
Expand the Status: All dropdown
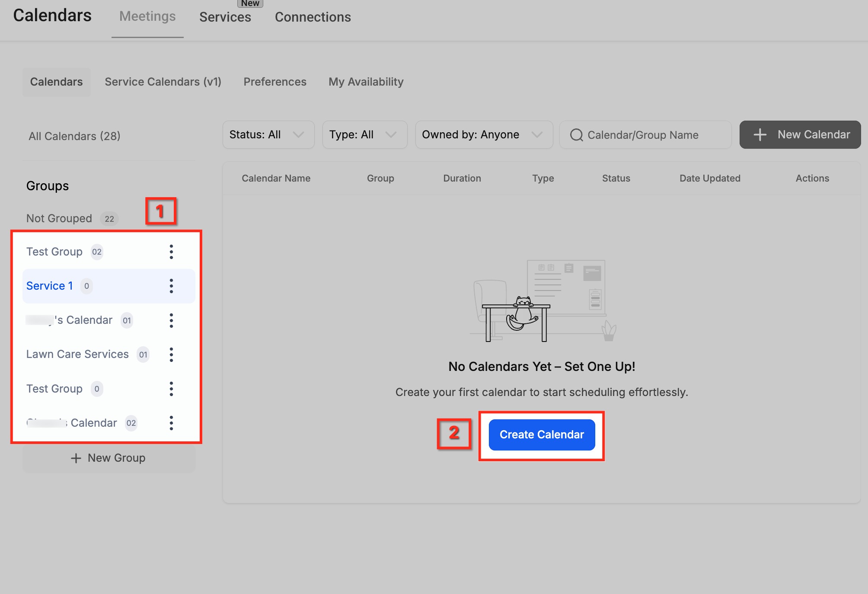(x=268, y=135)
